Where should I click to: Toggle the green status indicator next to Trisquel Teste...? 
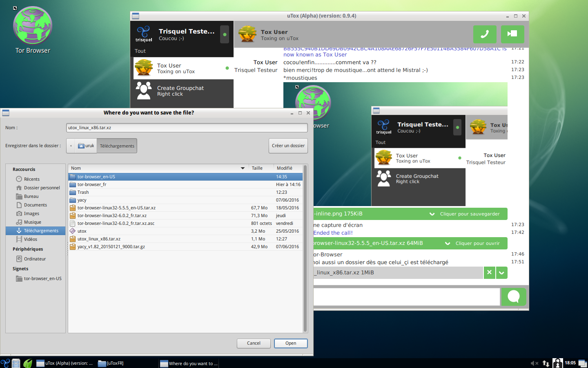pos(225,34)
